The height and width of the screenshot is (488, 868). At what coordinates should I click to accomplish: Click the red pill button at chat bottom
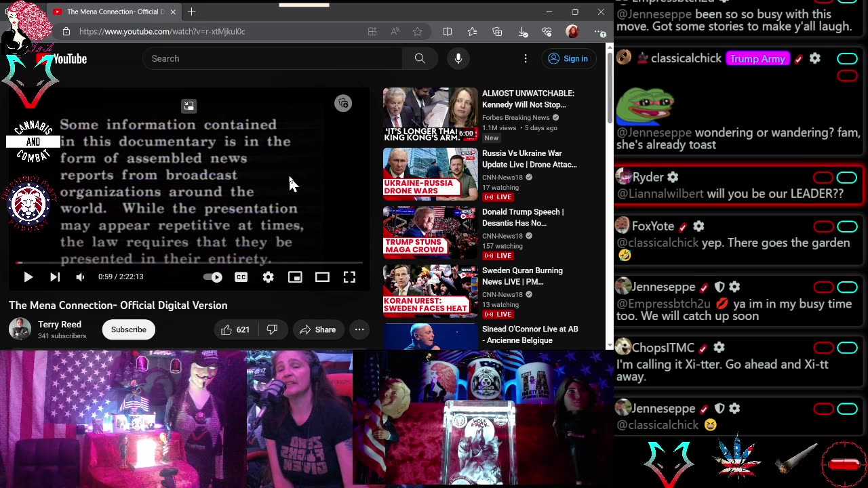[x=844, y=464]
